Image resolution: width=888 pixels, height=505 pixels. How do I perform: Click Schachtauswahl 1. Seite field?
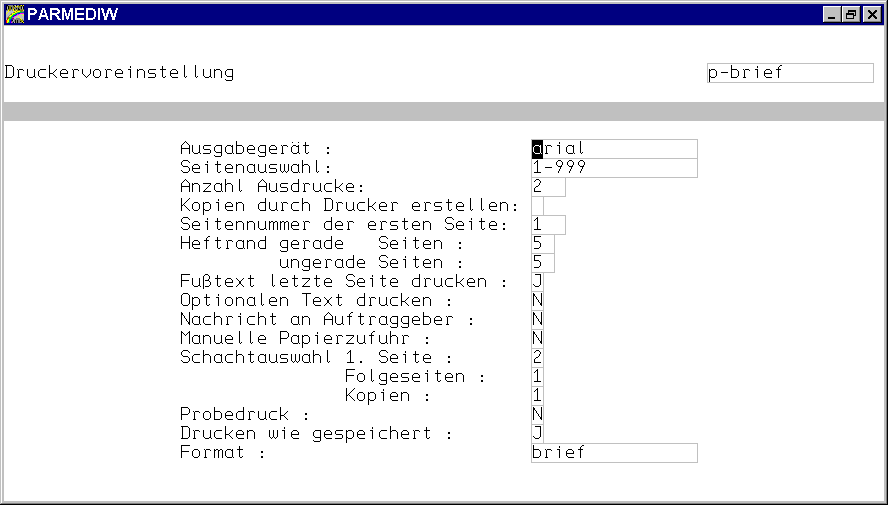[x=538, y=358]
